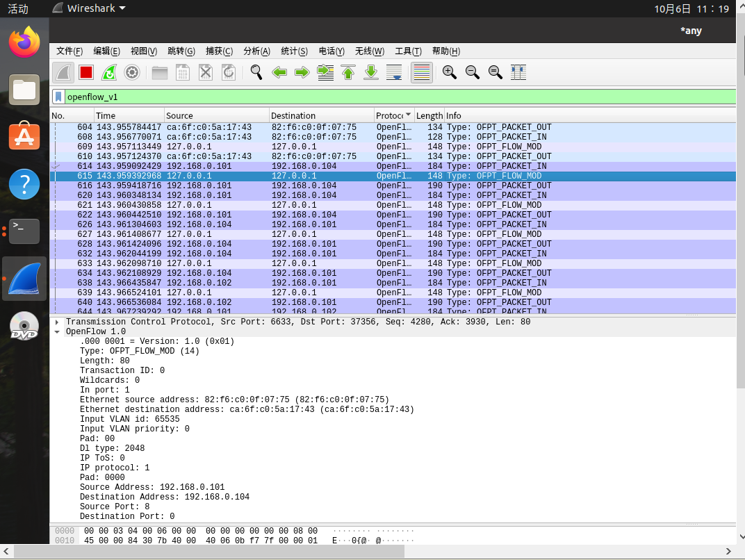Open the 无线(W) menu
Screen dimensions: 745x560
(x=370, y=51)
